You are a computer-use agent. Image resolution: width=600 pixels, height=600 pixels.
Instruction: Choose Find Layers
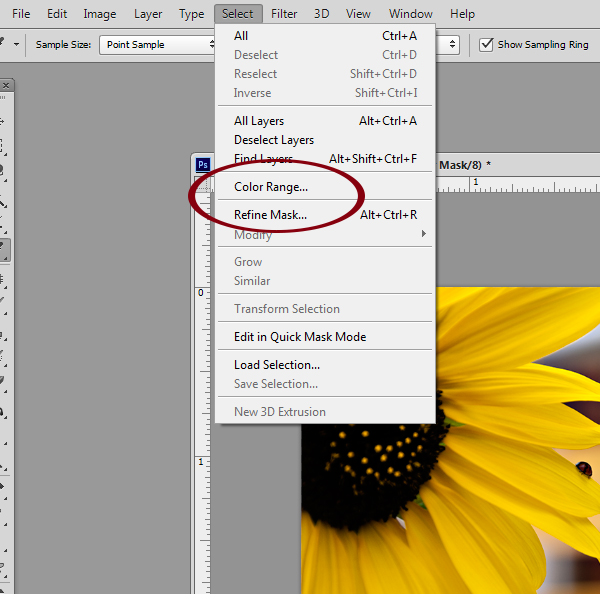[325, 159]
